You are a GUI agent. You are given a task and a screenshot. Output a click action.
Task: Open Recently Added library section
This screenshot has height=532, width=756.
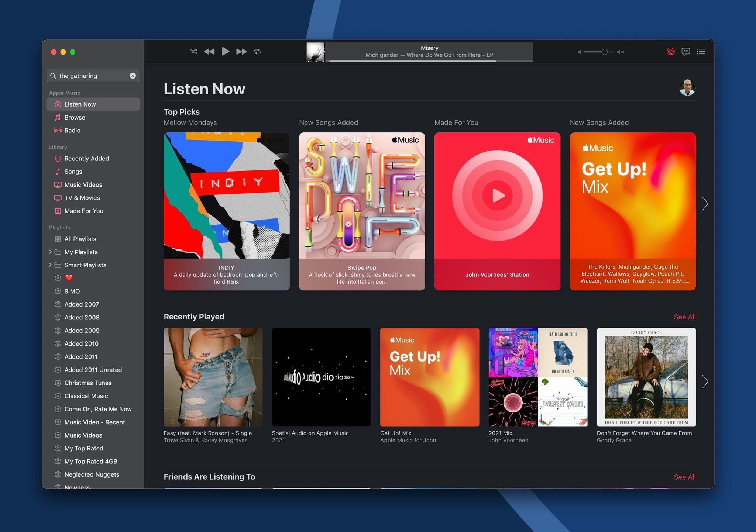pos(93,159)
